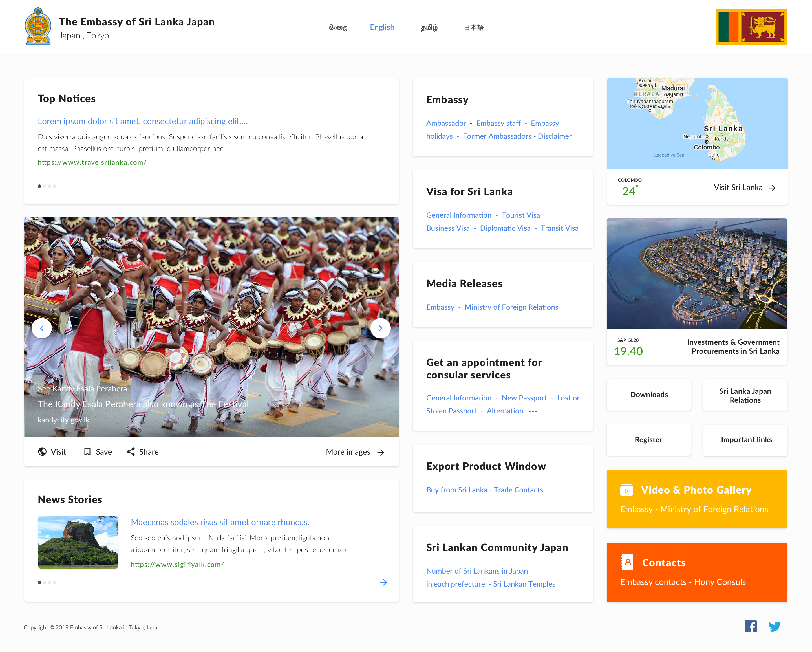This screenshot has height=652, width=812.
Task: Go to previous slideshow image
Action: [42, 328]
